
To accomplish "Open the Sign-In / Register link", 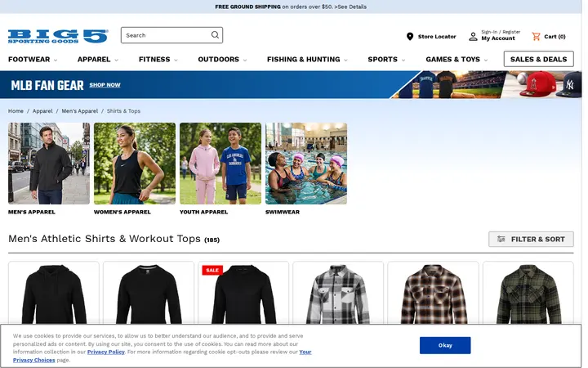I will point(501,32).
